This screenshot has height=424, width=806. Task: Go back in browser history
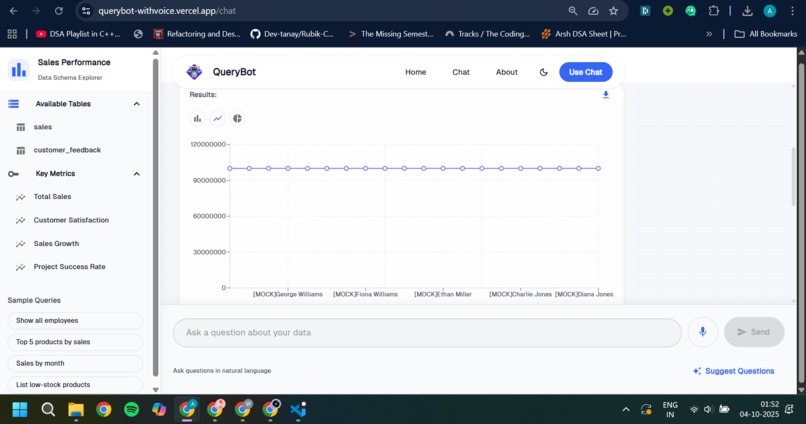[x=14, y=11]
